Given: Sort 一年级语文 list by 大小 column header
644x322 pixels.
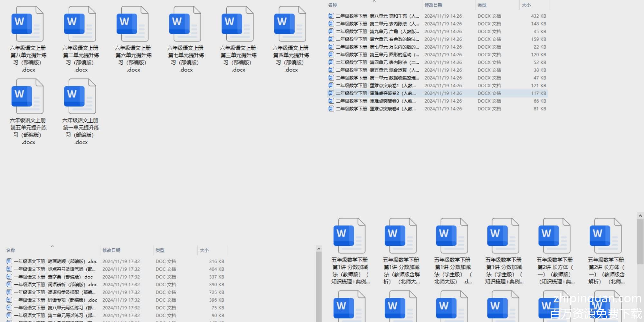Looking at the screenshot, I should coord(204,251).
